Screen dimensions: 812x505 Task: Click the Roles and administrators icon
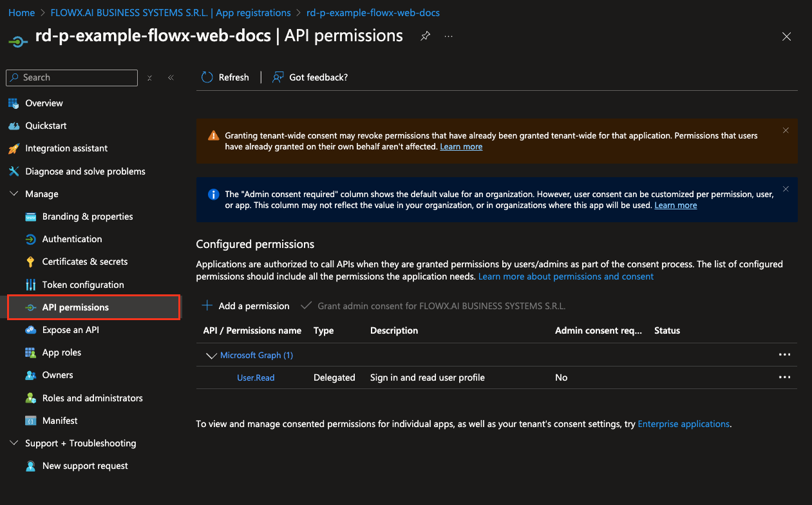pyautogui.click(x=30, y=398)
